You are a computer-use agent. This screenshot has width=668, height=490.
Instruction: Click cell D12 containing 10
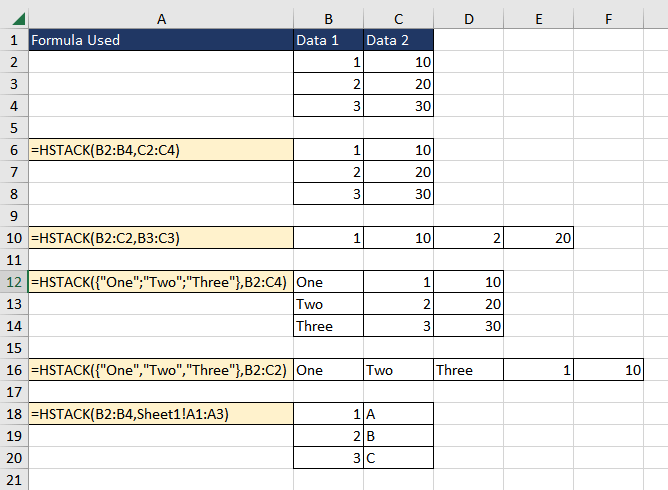pyautogui.click(x=468, y=282)
